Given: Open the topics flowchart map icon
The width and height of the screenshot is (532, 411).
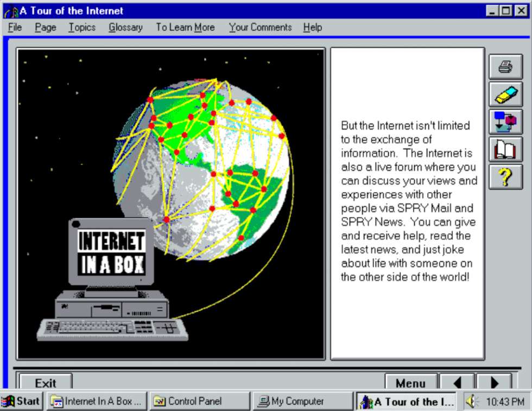Looking at the screenshot, I should [505, 122].
